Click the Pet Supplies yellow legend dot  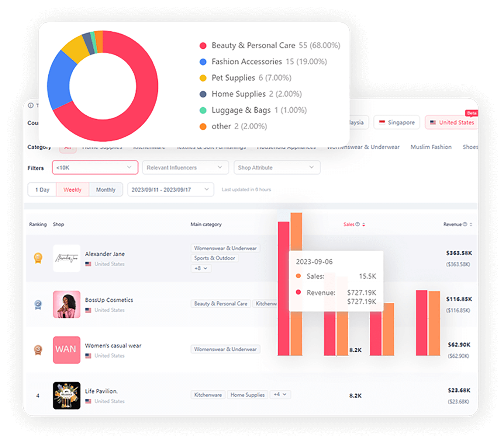(x=203, y=78)
